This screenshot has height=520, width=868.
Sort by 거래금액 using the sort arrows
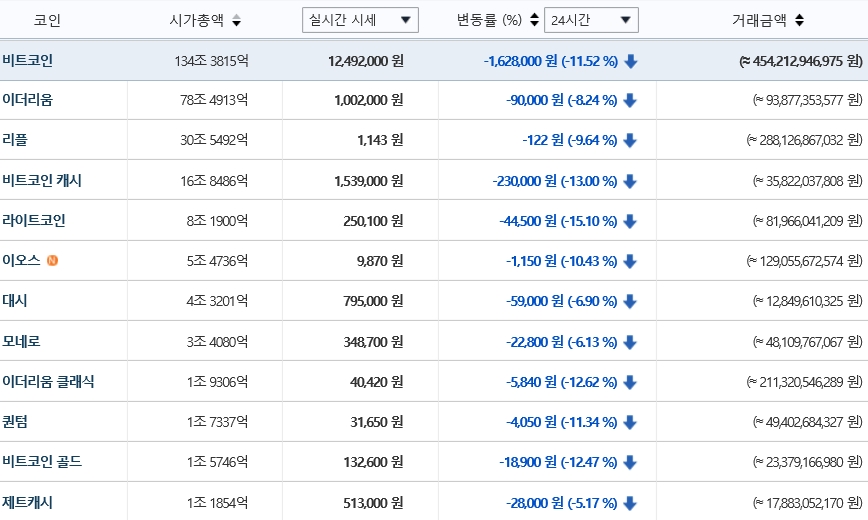click(799, 20)
